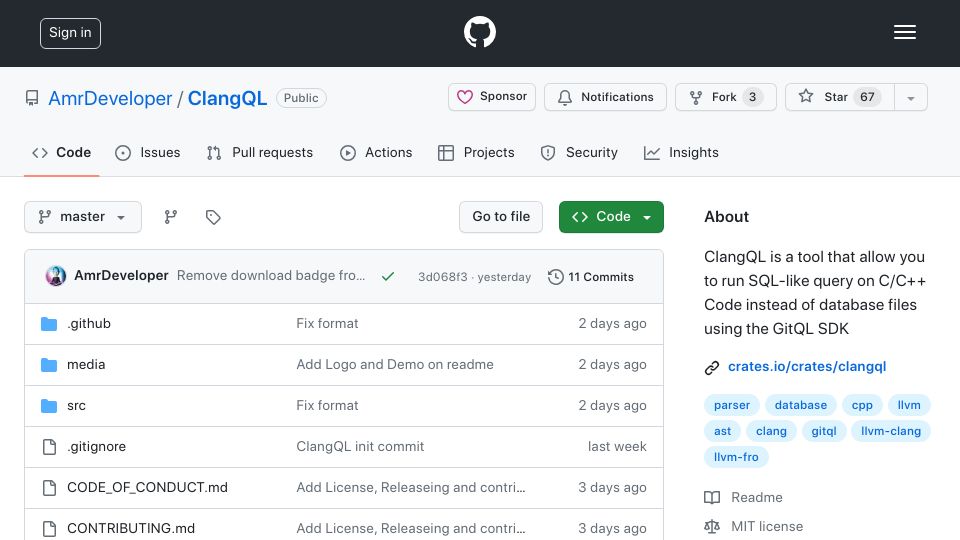Open the media folder

click(x=86, y=364)
